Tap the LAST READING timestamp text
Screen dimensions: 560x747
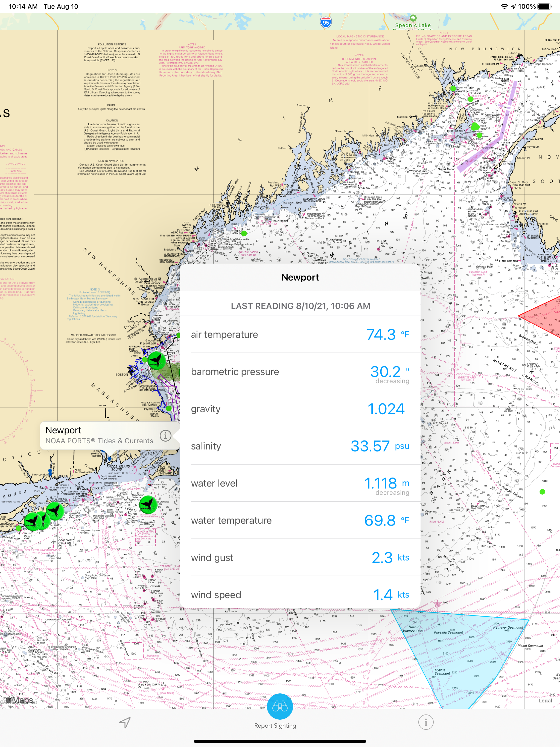[300, 306]
